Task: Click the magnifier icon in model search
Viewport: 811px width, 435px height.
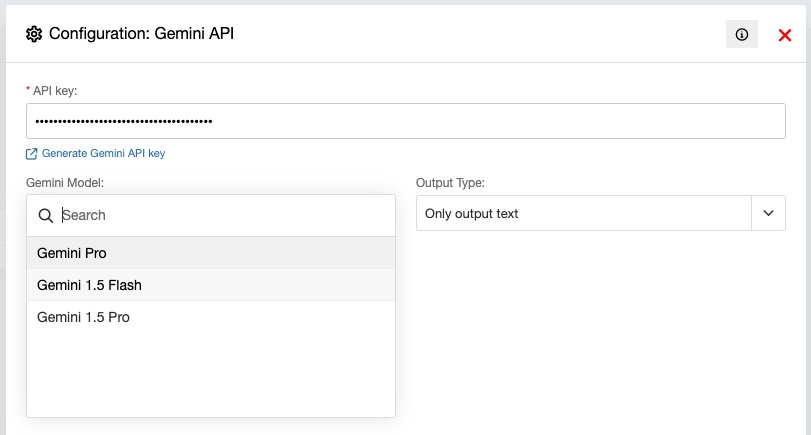Action: [x=46, y=216]
